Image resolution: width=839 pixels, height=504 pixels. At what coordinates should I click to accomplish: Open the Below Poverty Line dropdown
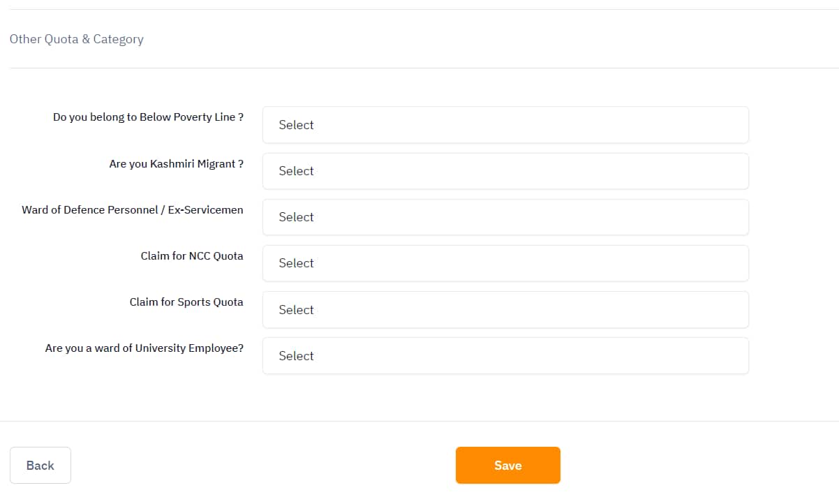[x=505, y=124]
